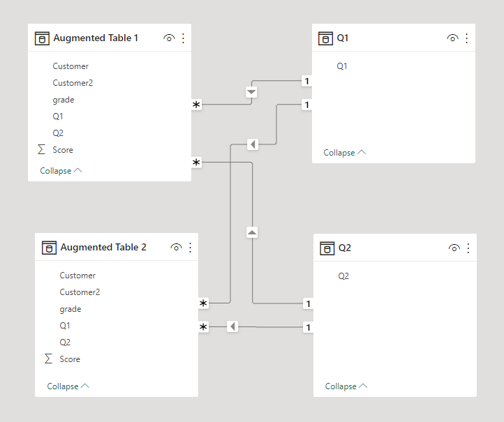Open more options for Q1 table
The width and height of the screenshot is (504, 422).
pyautogui.click(x=467, y=38)
